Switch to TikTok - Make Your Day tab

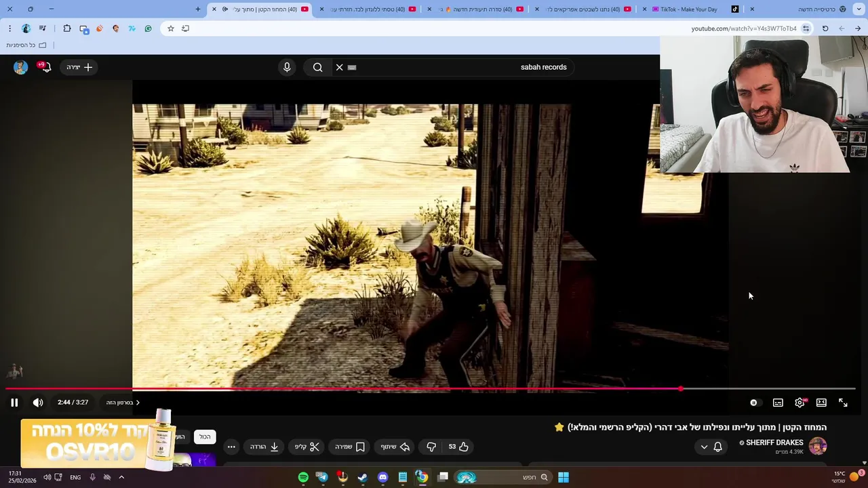click(x=688, y=9)
